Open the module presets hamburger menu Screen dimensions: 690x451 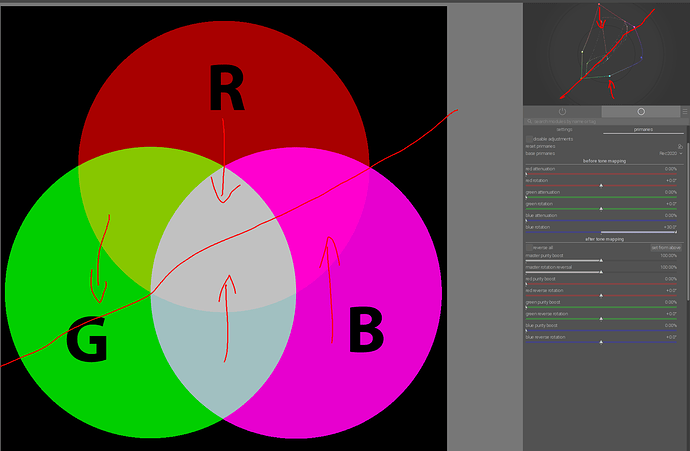tap(685, 112)
